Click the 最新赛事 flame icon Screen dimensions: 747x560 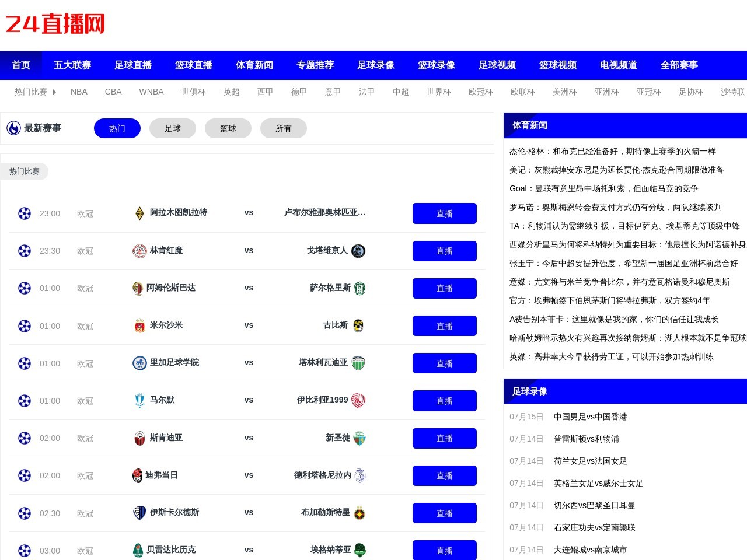click(x=13, y=128)
